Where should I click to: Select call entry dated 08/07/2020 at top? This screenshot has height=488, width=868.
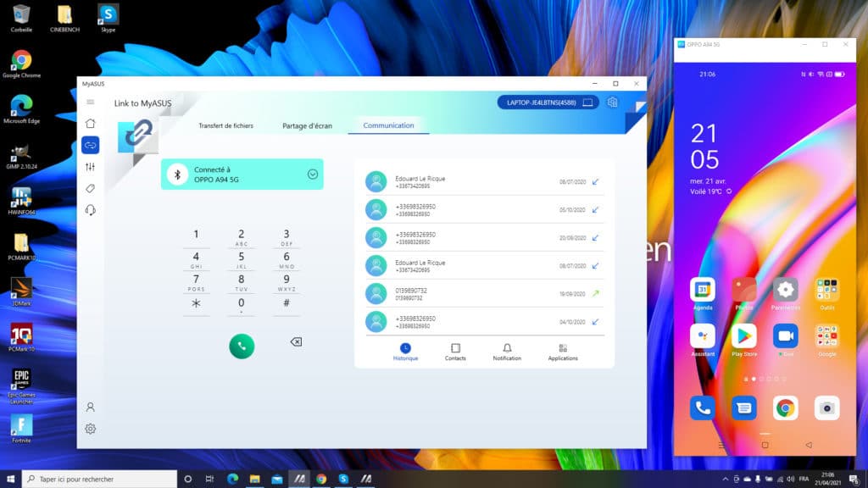point(484,181)
